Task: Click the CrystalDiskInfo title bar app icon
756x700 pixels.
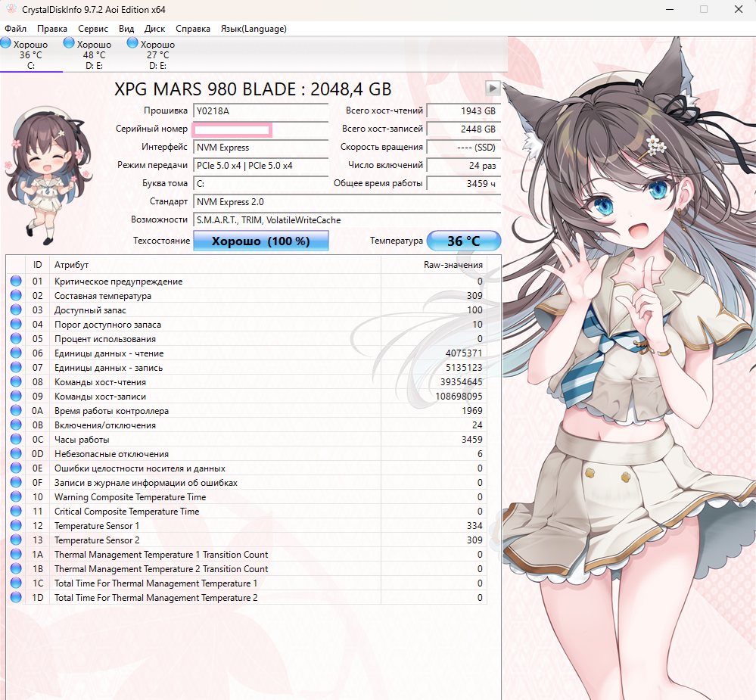Action: (x=11, y=9)
